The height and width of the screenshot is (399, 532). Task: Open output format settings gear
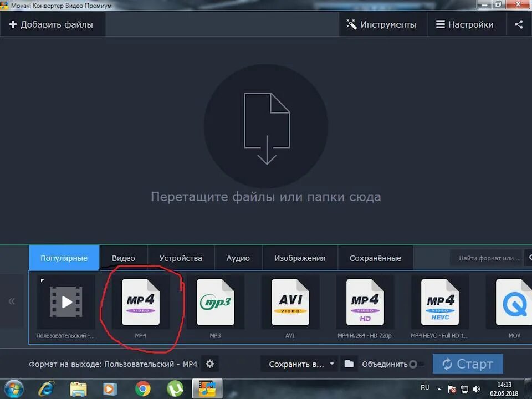point(209,364)
